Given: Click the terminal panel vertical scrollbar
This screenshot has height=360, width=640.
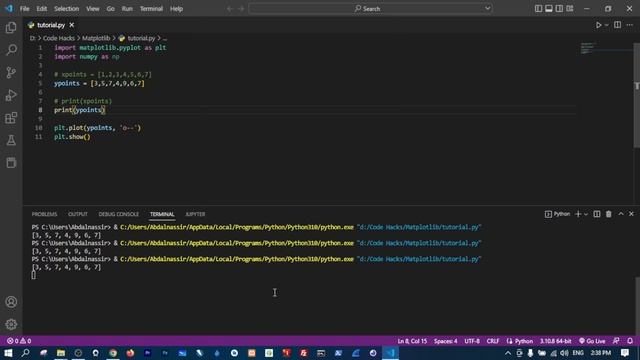Looking at the screenshot, I should coord(637,306).
